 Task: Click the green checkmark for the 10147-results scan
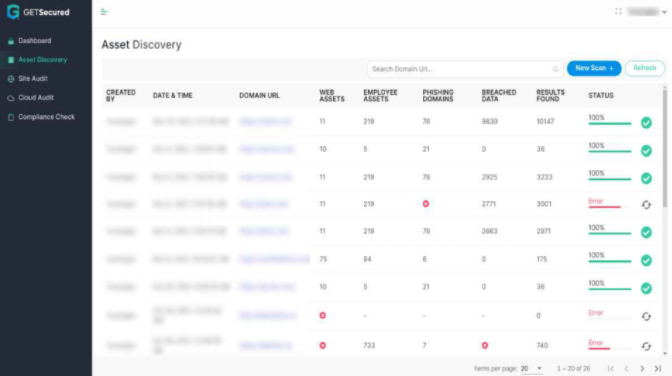646,123
